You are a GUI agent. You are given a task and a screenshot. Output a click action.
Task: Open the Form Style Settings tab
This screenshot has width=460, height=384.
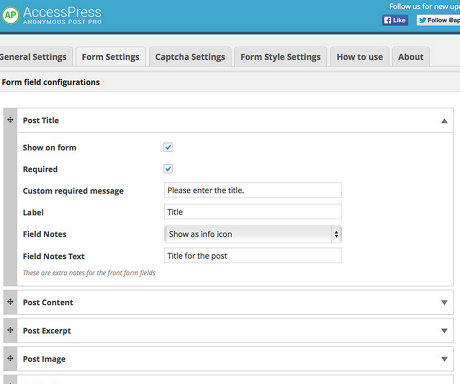[x=281, y=57]
